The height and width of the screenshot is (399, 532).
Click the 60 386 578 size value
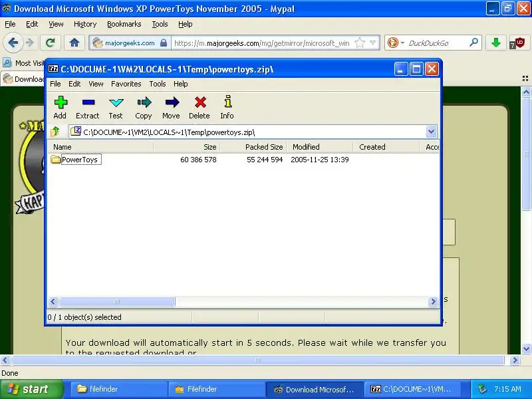pos(198,160)
